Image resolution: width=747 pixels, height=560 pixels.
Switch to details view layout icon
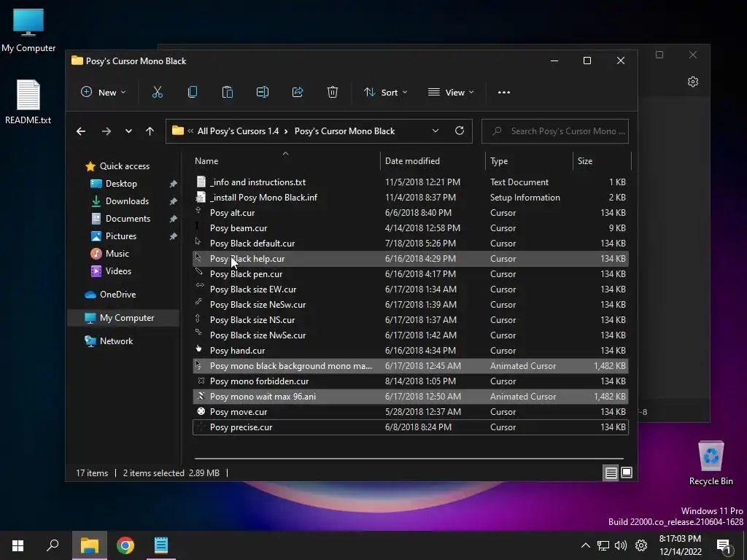(x=611, y=472)
